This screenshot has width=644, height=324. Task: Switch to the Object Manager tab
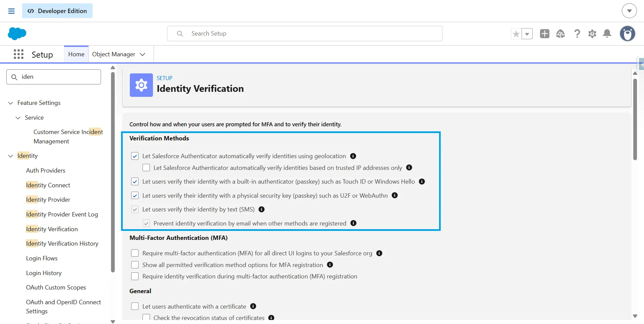[x=114, y=54]
